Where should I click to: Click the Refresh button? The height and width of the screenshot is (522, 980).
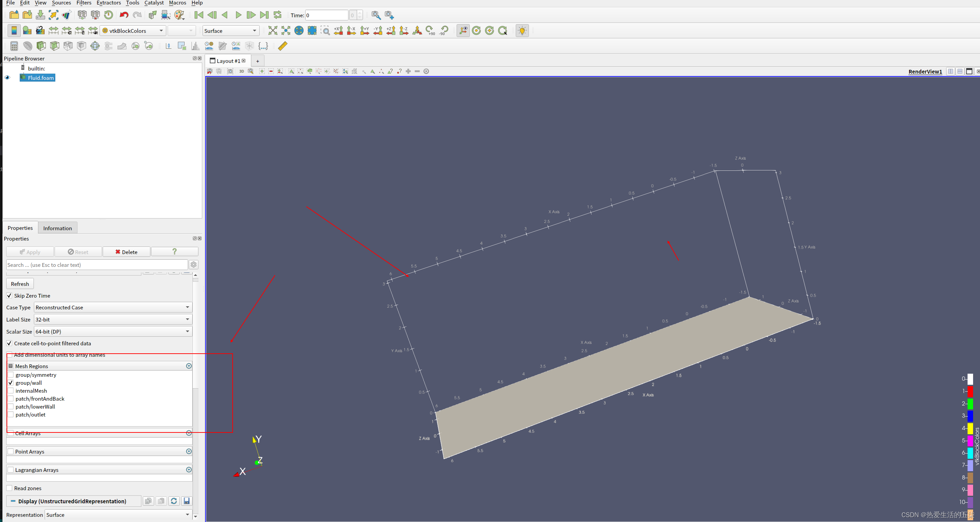click(20, 284)
